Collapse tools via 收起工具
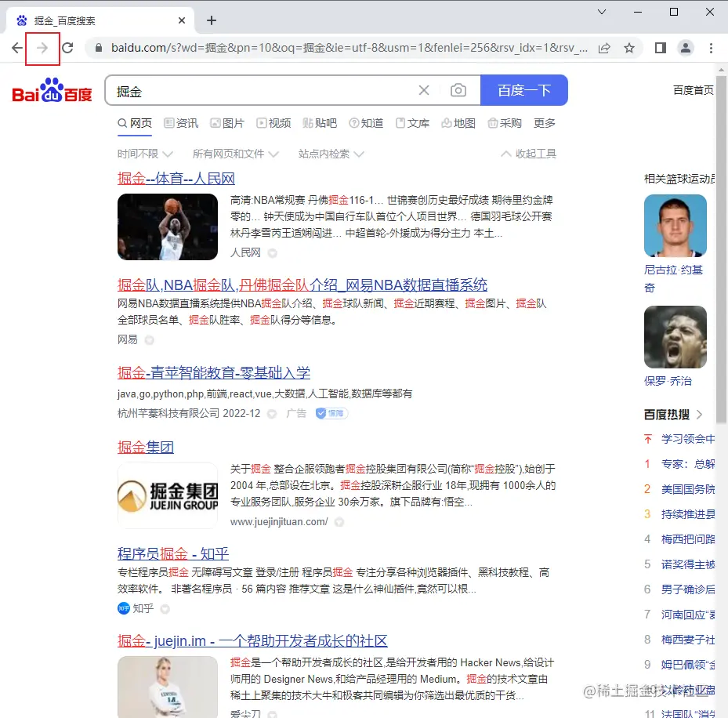Screen dimensions: 728x718 pyautogui.click(x=528, y=154)
